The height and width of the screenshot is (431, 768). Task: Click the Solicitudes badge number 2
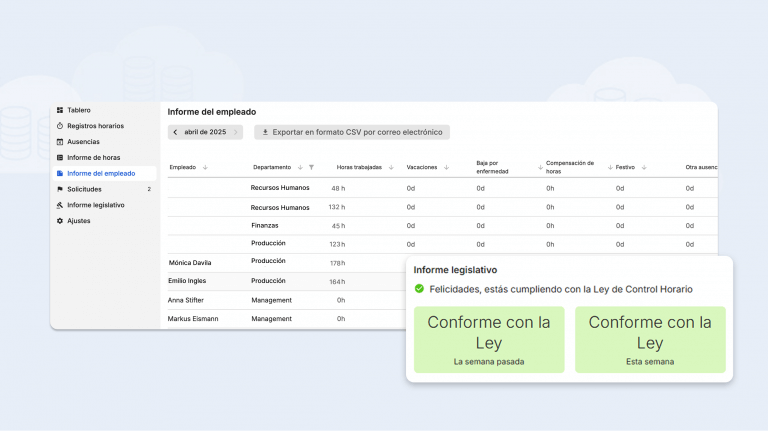coord(149,189)
